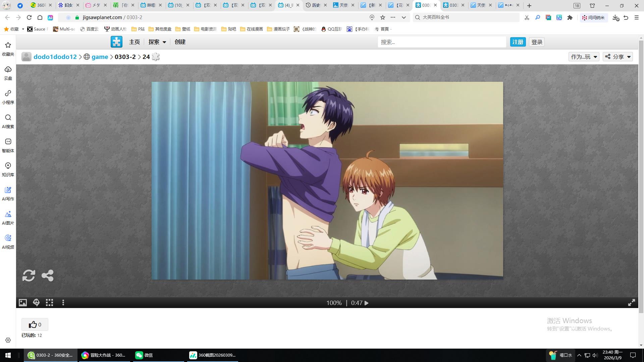Resume timer with play button
The image size is (644, 362).
point(367,303)
